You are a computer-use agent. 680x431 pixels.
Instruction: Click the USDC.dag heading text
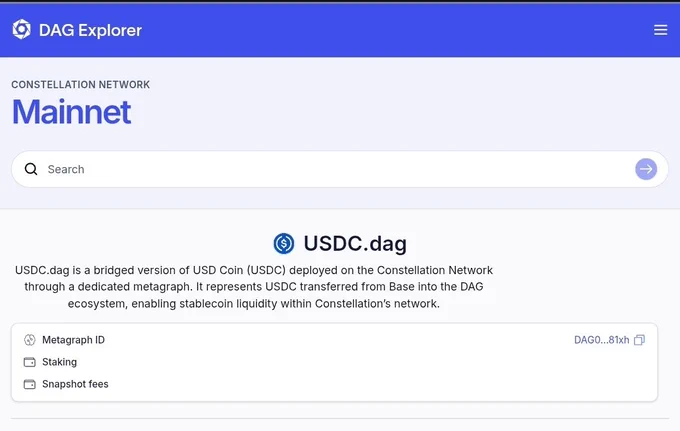[355, 243]
